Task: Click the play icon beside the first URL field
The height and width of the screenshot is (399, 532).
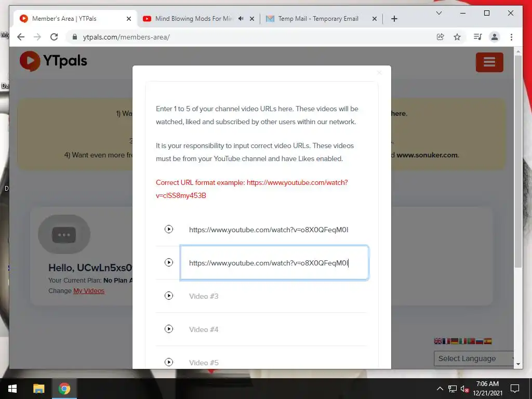Action: click(x=169, y=229)
